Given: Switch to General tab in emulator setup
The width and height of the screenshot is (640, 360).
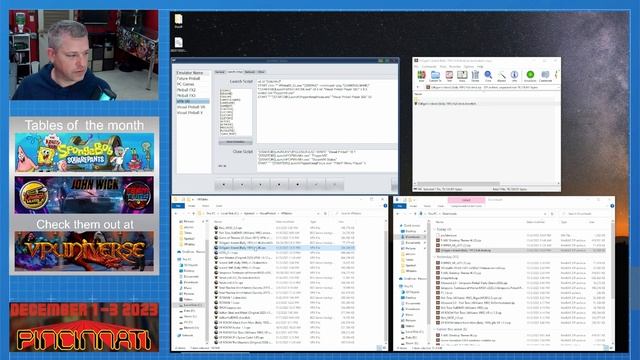Looking at the screenshot, I should click(220, 72).
